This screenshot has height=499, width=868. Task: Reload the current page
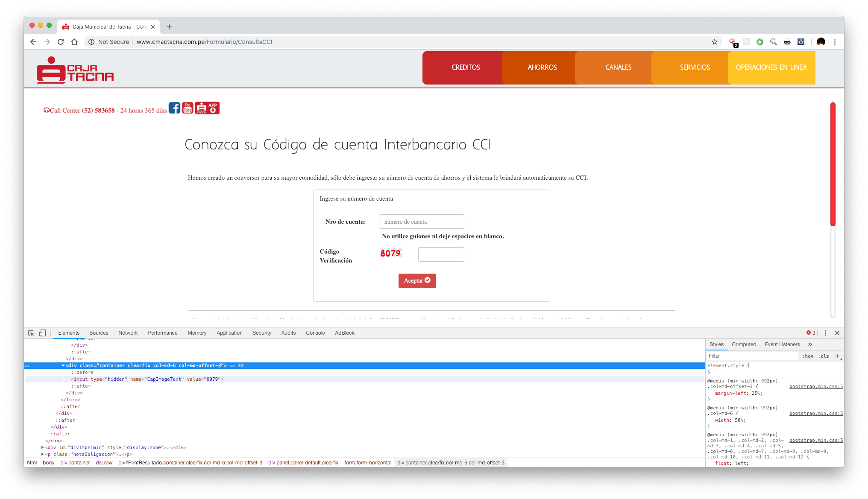61,42
